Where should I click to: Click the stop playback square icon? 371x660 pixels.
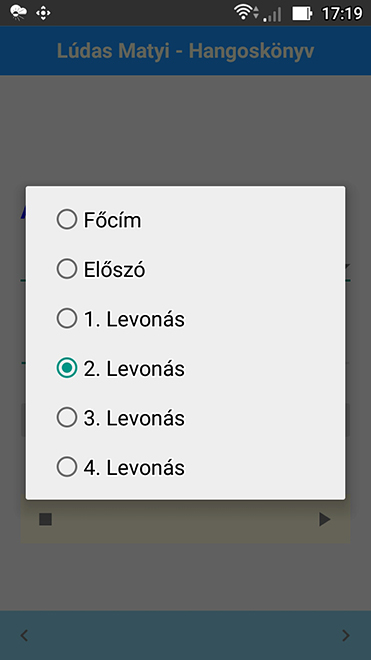coord(45,519)
